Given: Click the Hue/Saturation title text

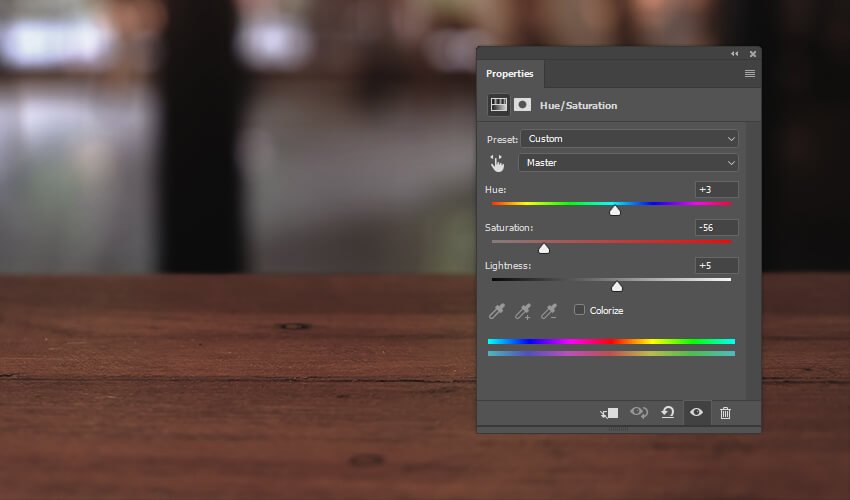Looking at the screenshot, I should pos(578,106).
